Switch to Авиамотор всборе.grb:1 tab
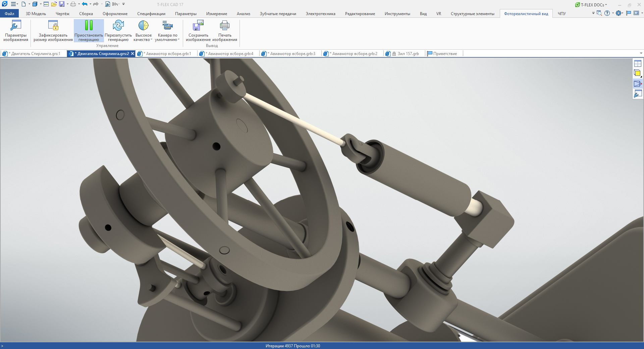Viewport: 644px width, 349px height. point(166,54)
